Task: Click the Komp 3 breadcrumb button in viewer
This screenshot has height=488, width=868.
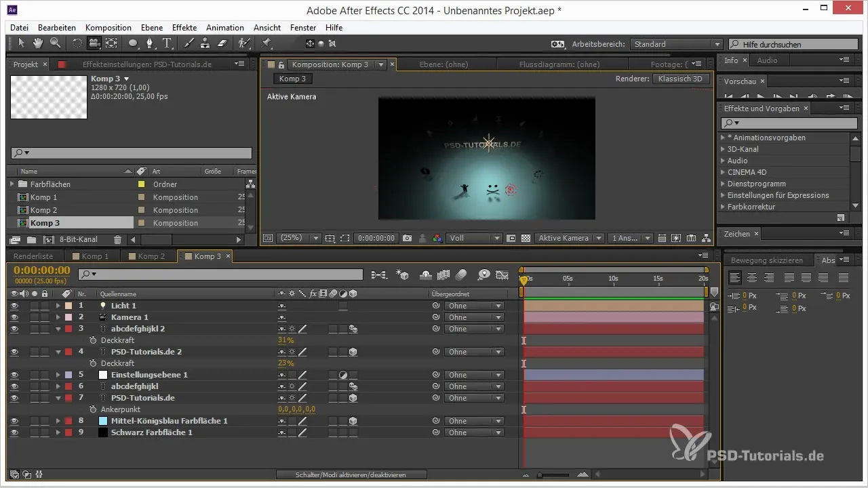Action: pos(292,79)
